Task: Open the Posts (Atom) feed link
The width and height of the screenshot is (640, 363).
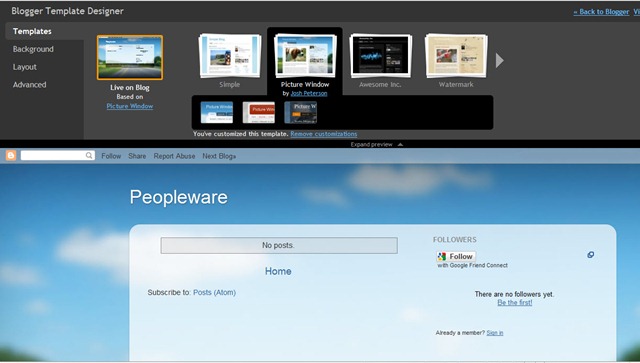Action: point(214,292)
